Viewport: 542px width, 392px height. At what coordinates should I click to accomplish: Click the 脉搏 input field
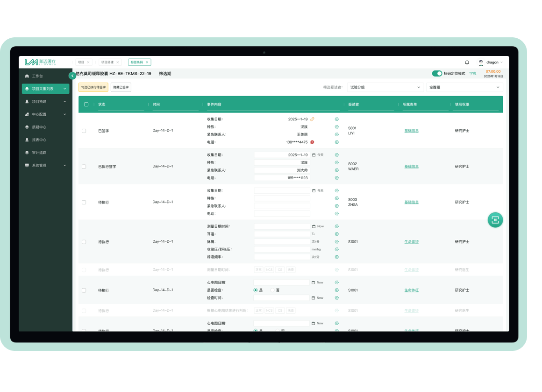click(x=282, y=242)
